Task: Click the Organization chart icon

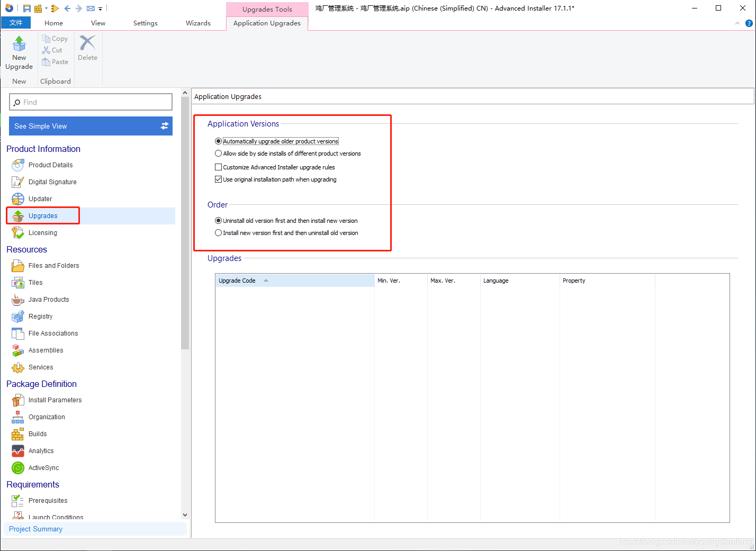Action: pos(18,417)
